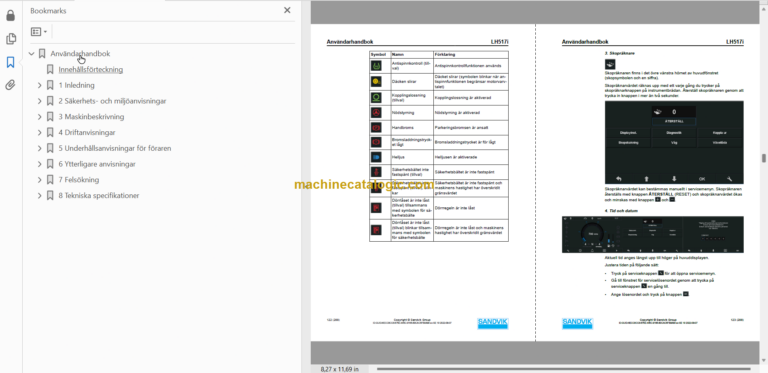Click bookmark icon beside 8 Tekniska specifikationer
768x373 pixels.
point(50,195)
